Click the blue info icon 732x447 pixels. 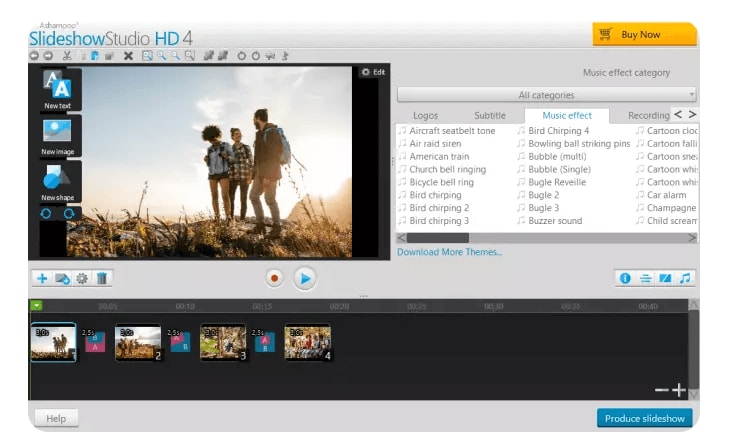(625, 279)
